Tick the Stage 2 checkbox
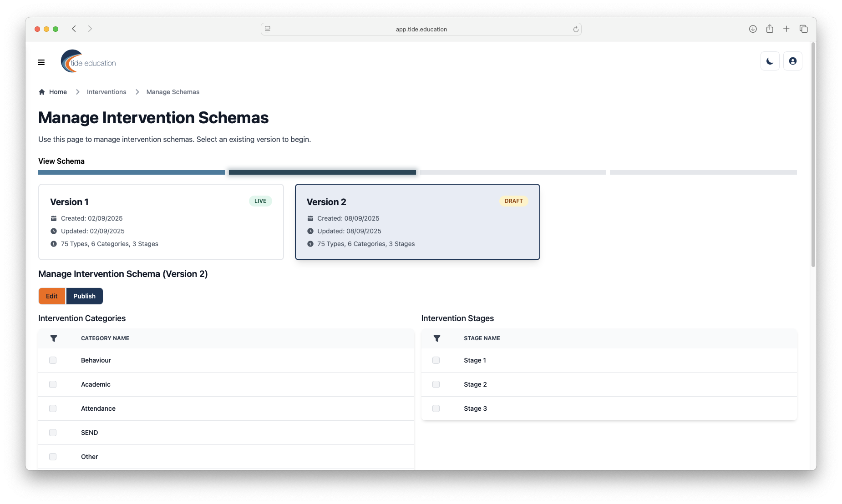Viewport: 842px width, 504px height. point(436,384)
